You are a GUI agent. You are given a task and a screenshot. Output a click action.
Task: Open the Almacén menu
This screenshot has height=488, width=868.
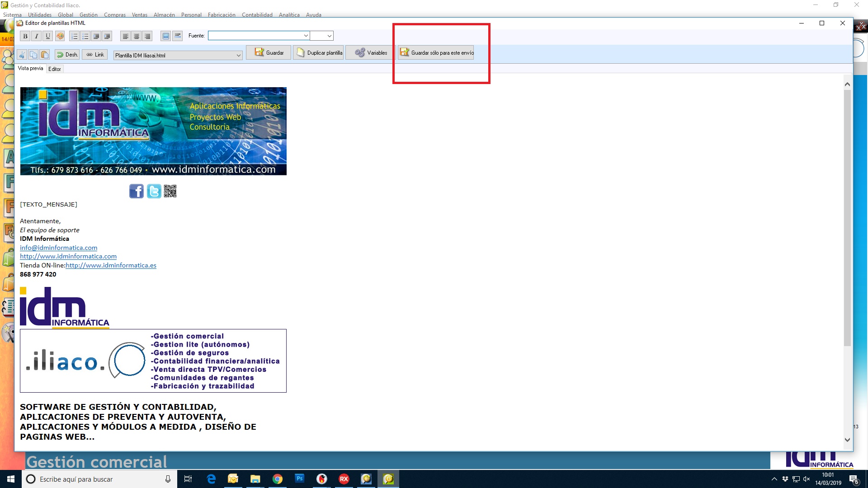click(x=164, y=15)
